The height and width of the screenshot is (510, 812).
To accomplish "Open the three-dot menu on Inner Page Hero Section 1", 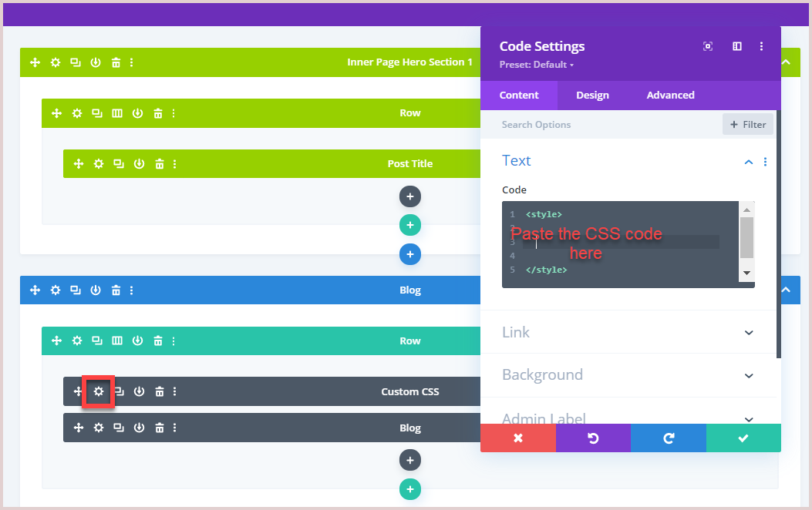I will (x=132, y=62).
